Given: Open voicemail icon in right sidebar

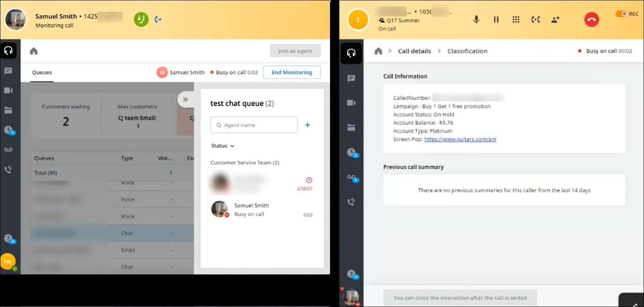Looking at the screenshot, I should pyautogui.click(x=351, y=177).
